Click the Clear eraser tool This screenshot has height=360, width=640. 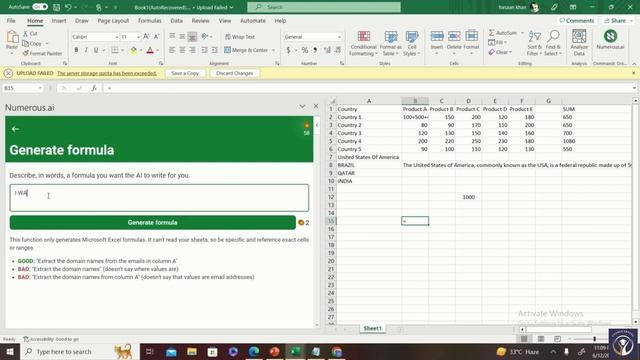click(x=499, y=52)
